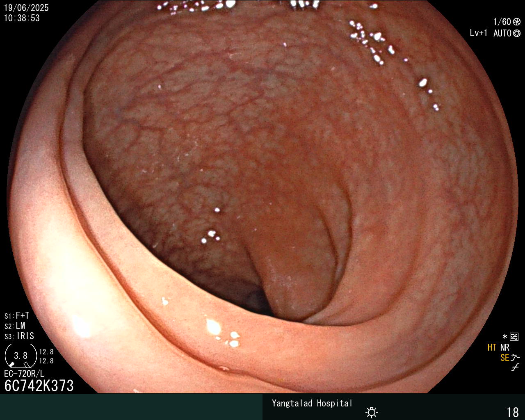Click the endoscopic colon image view
Screen dimensions: 525x420
tap(262, 197)
